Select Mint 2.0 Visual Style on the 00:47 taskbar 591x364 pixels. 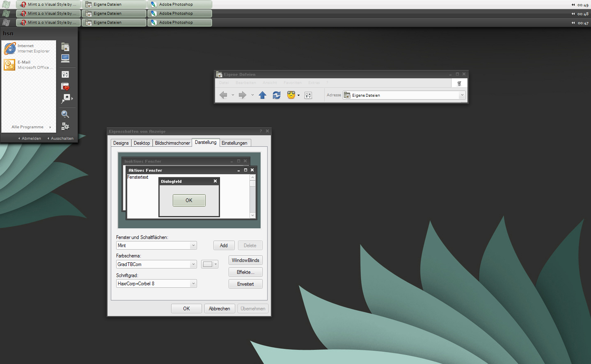click(48, 23)
